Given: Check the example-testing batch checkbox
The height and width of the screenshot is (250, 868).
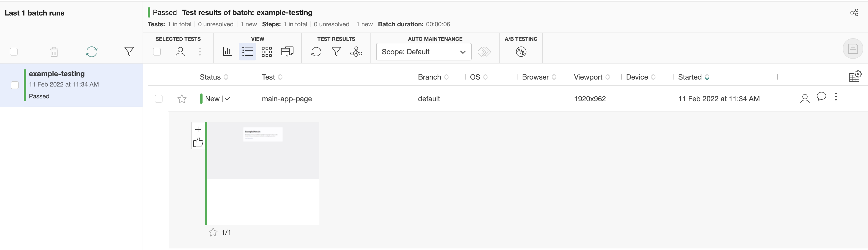Looking at the screenshot, I should (x=15, y=85).
